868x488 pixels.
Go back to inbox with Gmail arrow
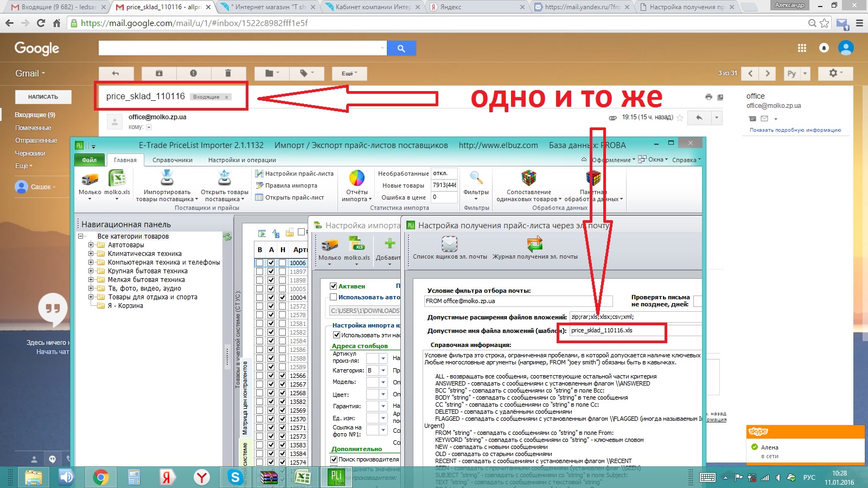coord(116,73)
